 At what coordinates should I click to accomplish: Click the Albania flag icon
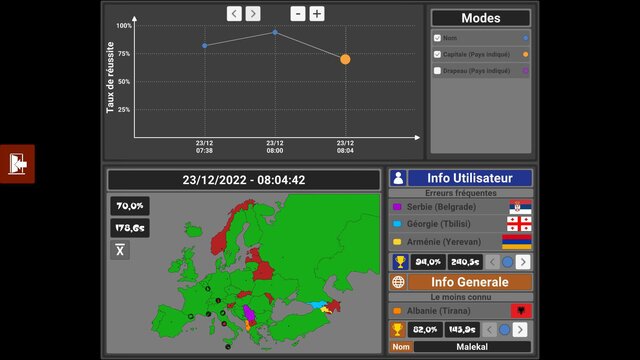pos(521,311)
